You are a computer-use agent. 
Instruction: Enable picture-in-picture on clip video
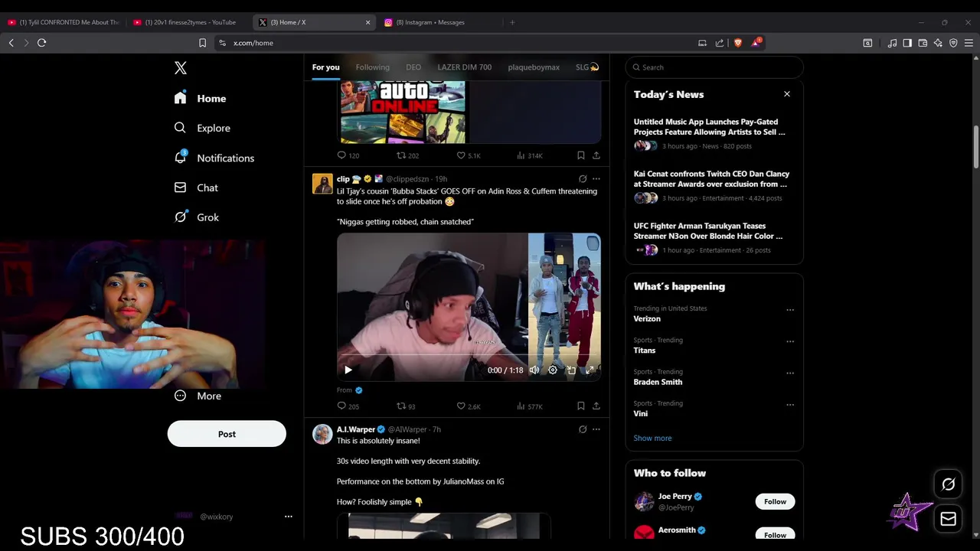(x=571, y=370)
